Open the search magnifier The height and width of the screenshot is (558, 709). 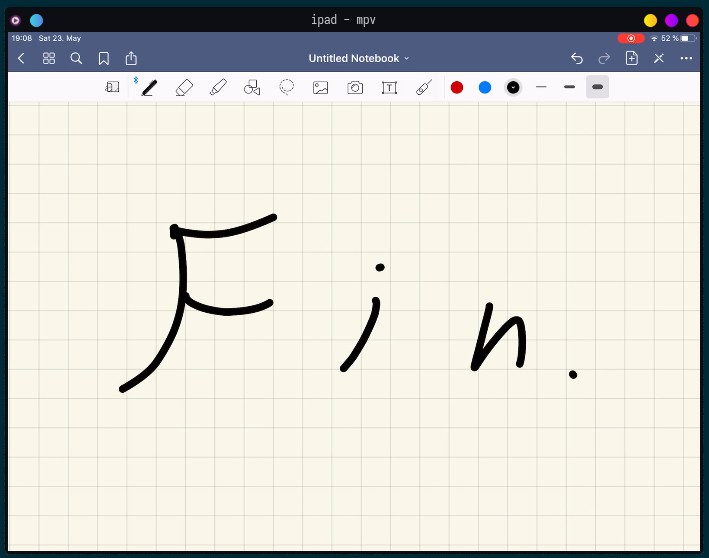tap(76, 58)
